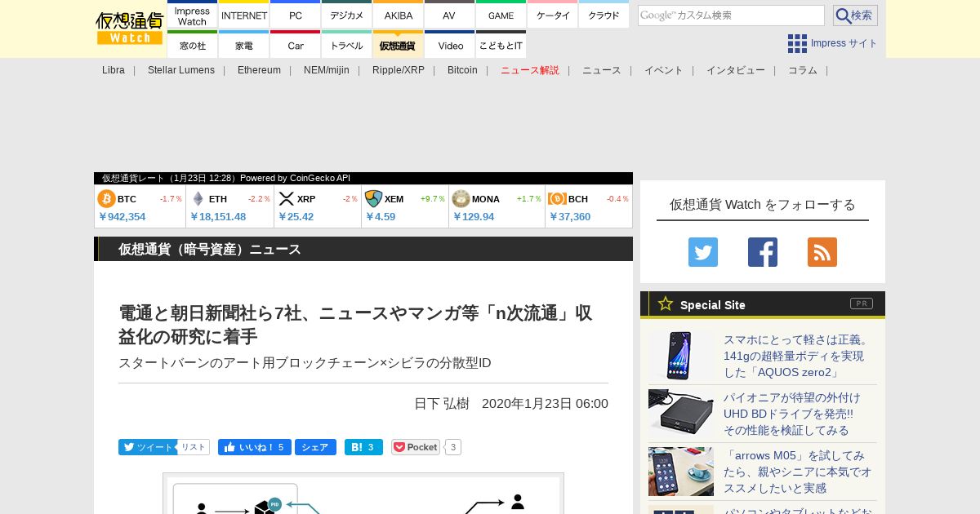
Task: Open the 仮想通貨 Watch site logo
Action: point(130,29)
